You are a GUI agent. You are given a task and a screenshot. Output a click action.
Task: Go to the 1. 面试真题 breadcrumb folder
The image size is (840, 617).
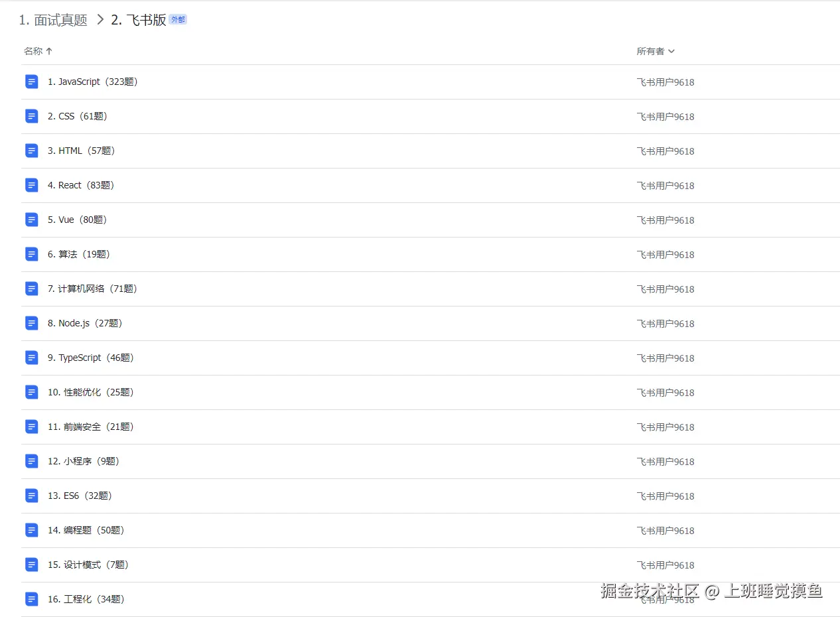[53, 20]
